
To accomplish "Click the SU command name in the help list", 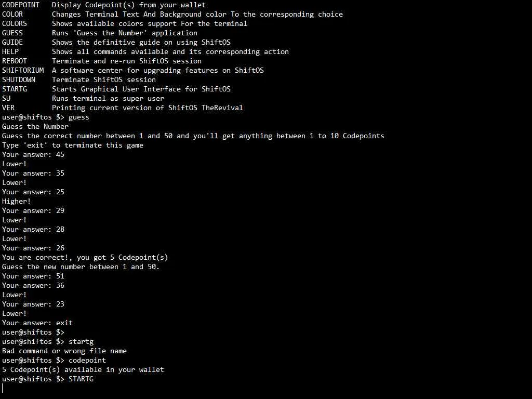I will [6, 98].
